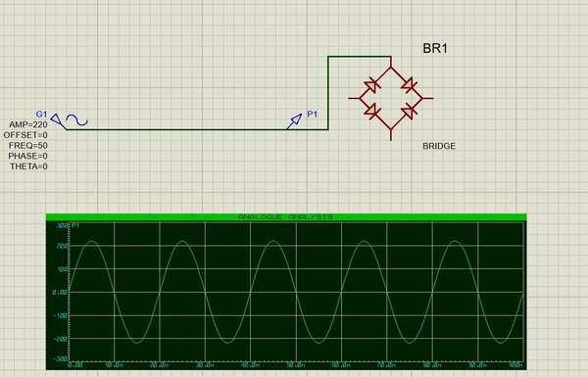Click the FREQ=50 generator property
Screen dimensions: 588x377
tap(28, 145)
